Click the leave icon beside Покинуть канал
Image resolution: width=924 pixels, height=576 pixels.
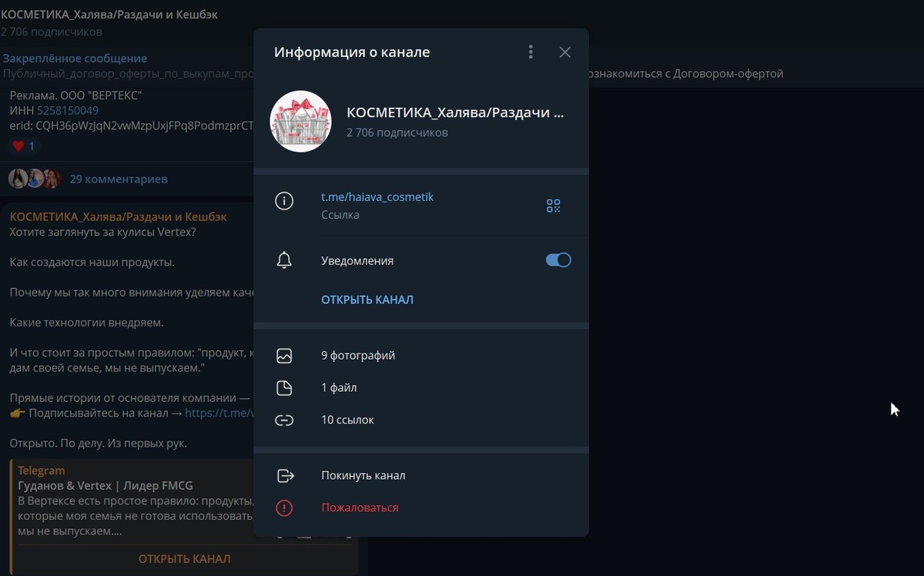(285, 476)
